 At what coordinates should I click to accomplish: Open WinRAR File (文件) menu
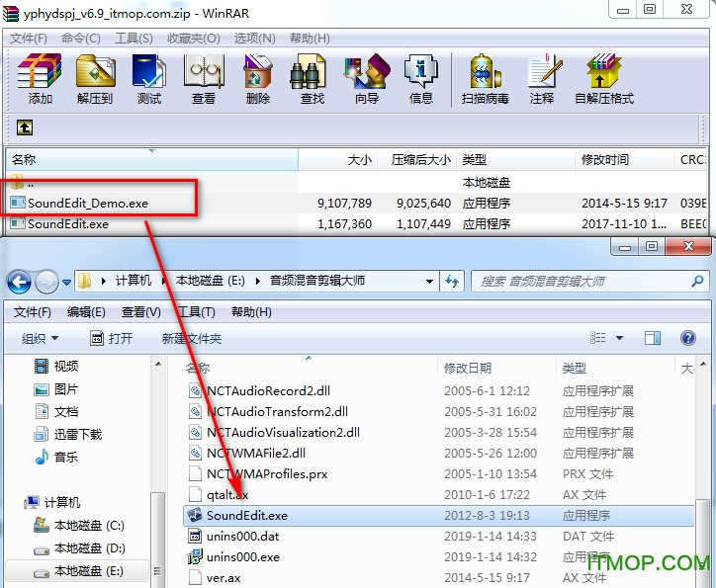point(29,39)
